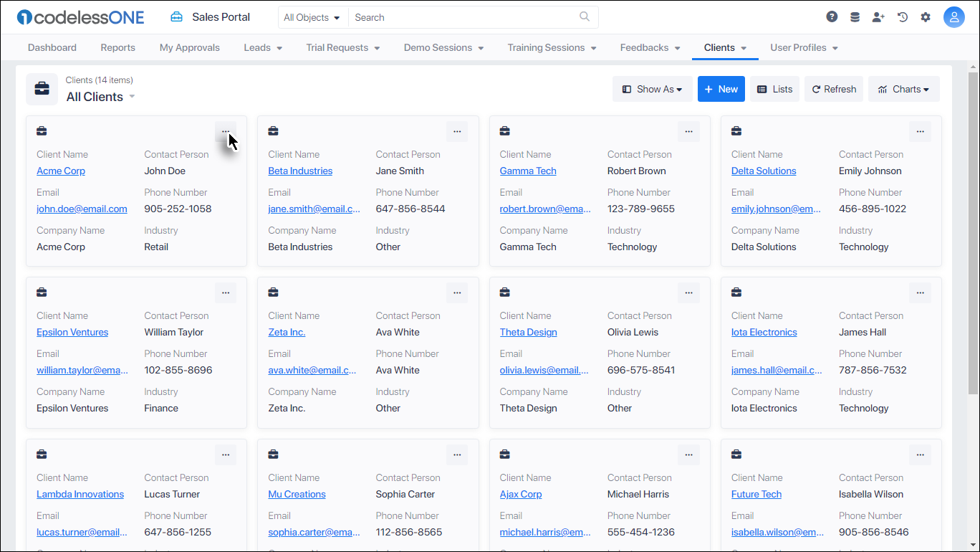
Task: Click the blue user profile avatar
Action: click(954, 16)
